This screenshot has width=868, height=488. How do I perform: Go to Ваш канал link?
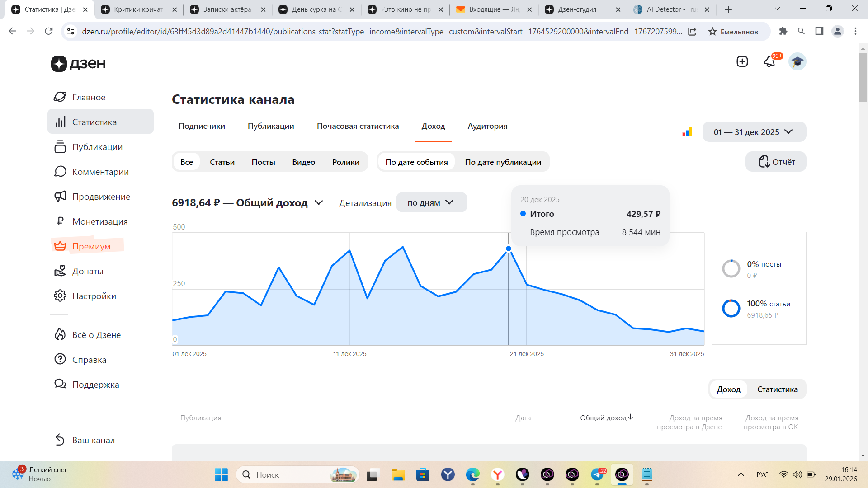[x=93, y=440]
